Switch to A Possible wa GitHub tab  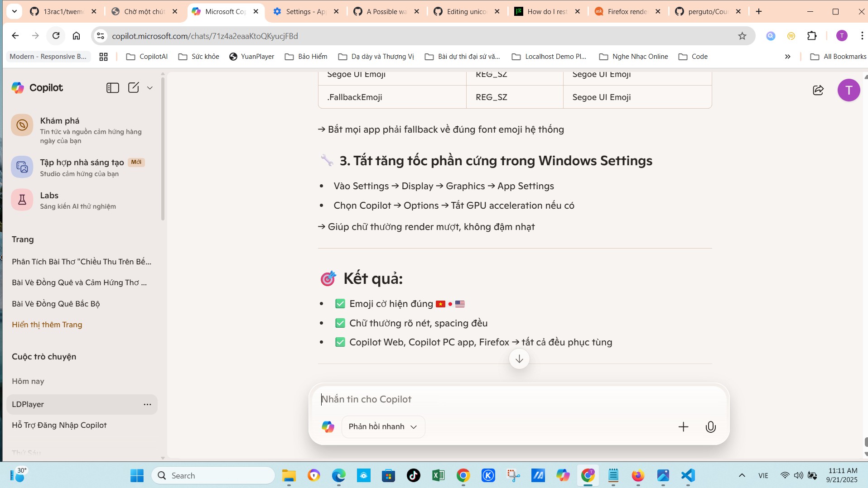coord(386,11)
